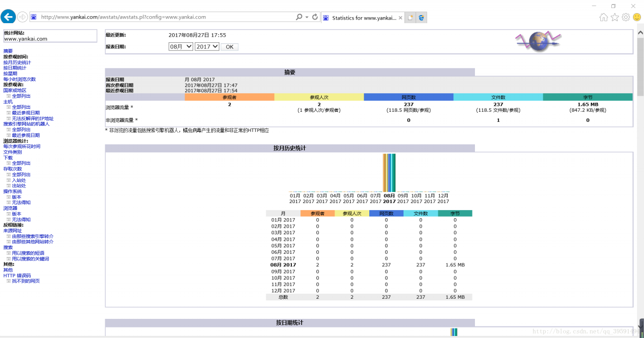View favorites using the star icon
The width and height of the screenshot is (644, 338).
coord(615,17)
